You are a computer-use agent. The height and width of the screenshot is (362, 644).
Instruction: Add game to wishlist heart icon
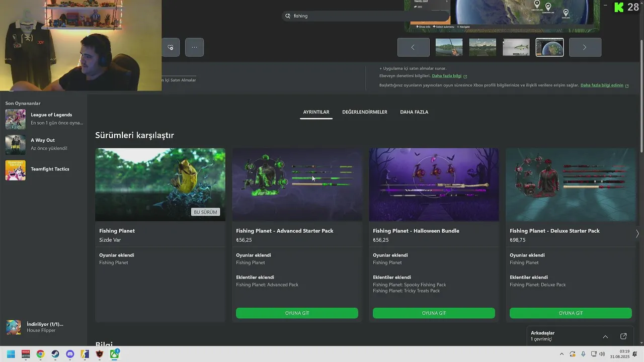point(171,47)
